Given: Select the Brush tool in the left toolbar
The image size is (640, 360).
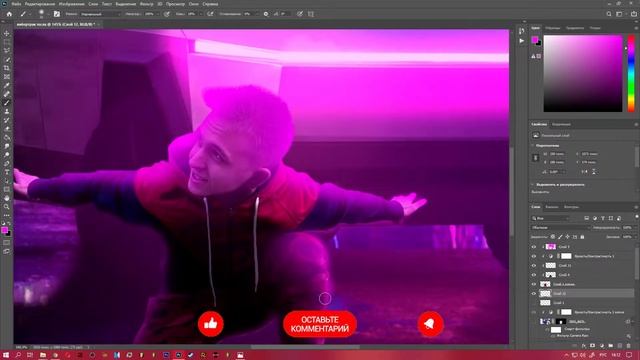Looking at the screenshot, I should [x=7, y=103].
